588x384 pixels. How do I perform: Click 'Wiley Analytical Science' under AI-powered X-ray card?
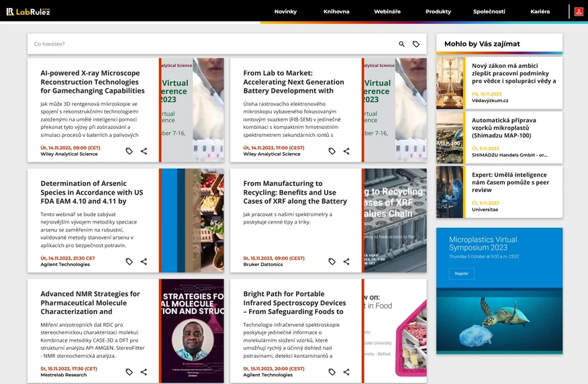tap(69, 154)
